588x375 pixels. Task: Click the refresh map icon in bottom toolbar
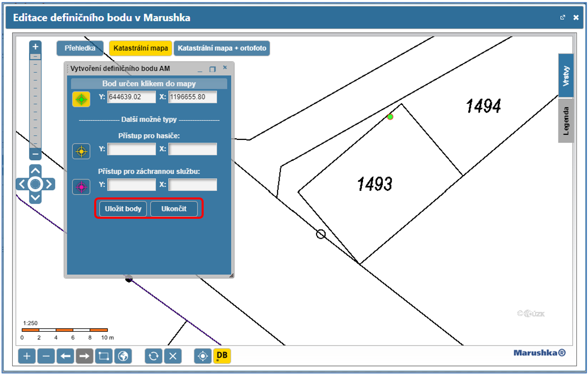point(153,356)
